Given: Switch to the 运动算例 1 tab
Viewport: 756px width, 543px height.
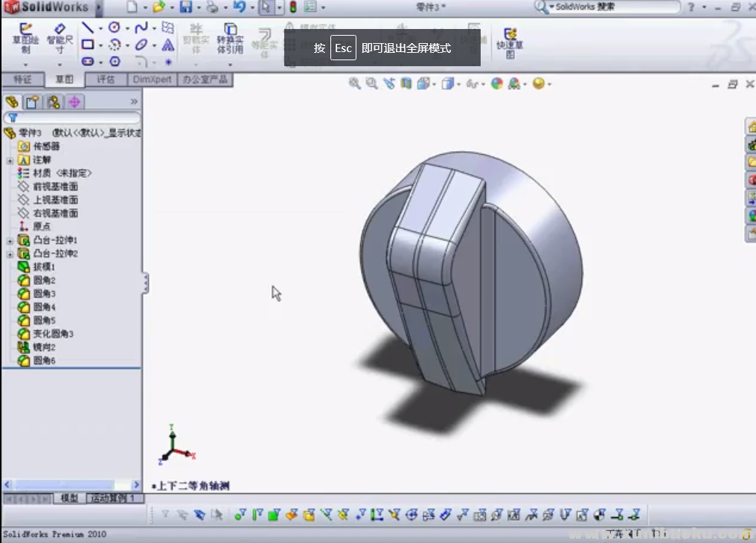Looking at the screenshot, I should [x=113, y=498].
